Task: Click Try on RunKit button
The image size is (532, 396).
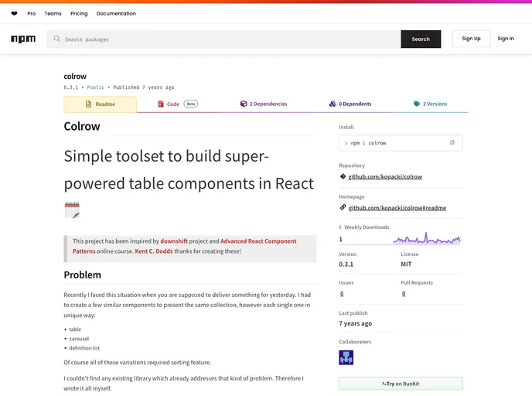Action: (x=401, y=384)
